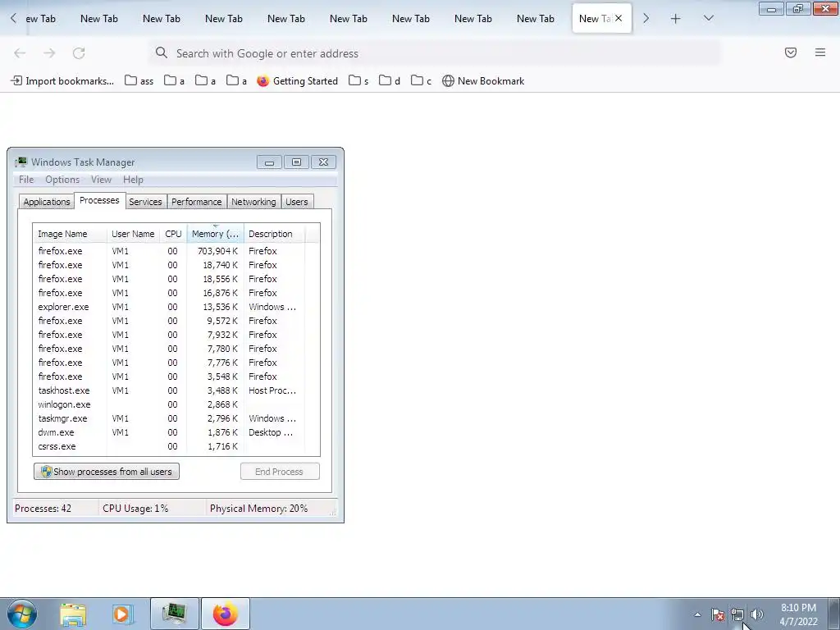This screenshot has width=840, height=630.
Task: Open the list all tabs dropdown
Action: click(708, 19)
